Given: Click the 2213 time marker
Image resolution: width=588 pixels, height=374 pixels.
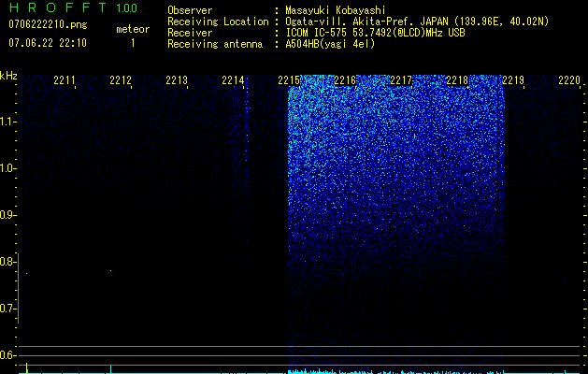Looking at the screenshot, I should click(x=177, y=80).
